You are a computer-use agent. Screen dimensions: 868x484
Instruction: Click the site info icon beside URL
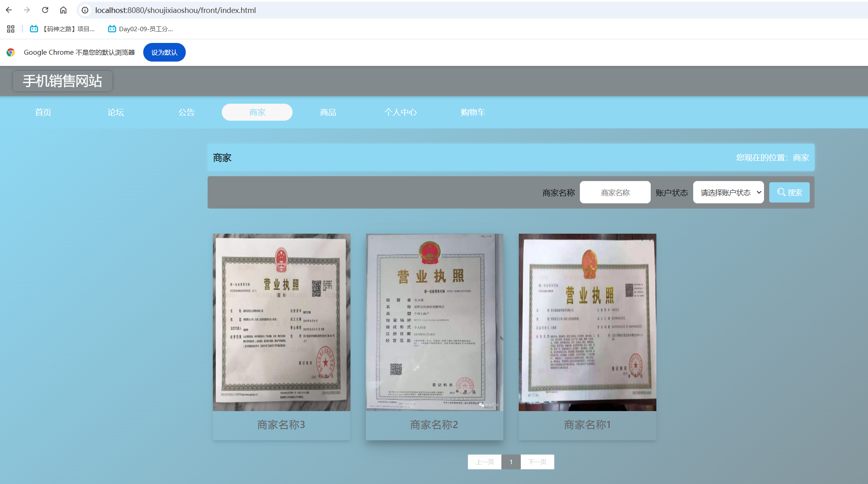pyautogui.click(x=85, y=10)
